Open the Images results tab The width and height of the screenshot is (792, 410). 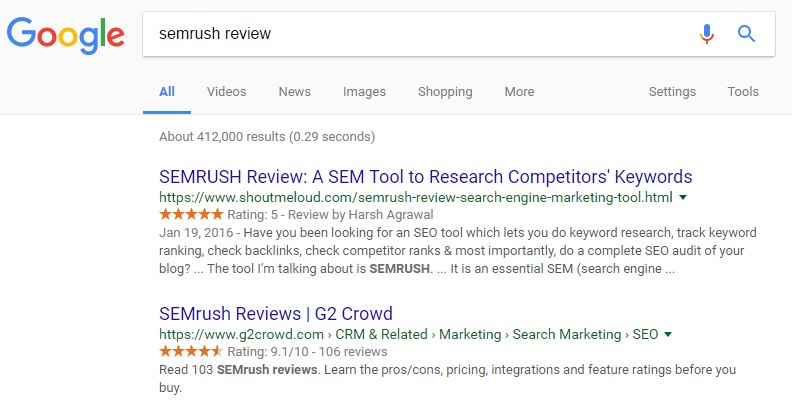(x=364, y=92)
